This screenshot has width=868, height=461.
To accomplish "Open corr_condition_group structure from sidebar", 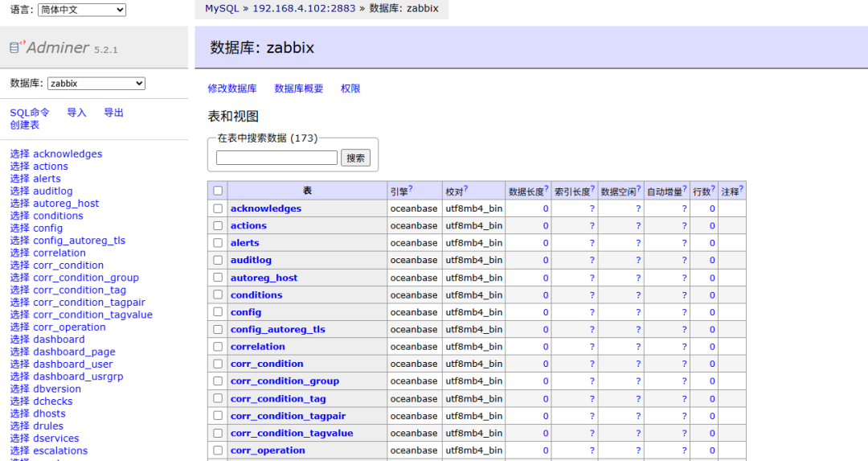I will [86, 278].
